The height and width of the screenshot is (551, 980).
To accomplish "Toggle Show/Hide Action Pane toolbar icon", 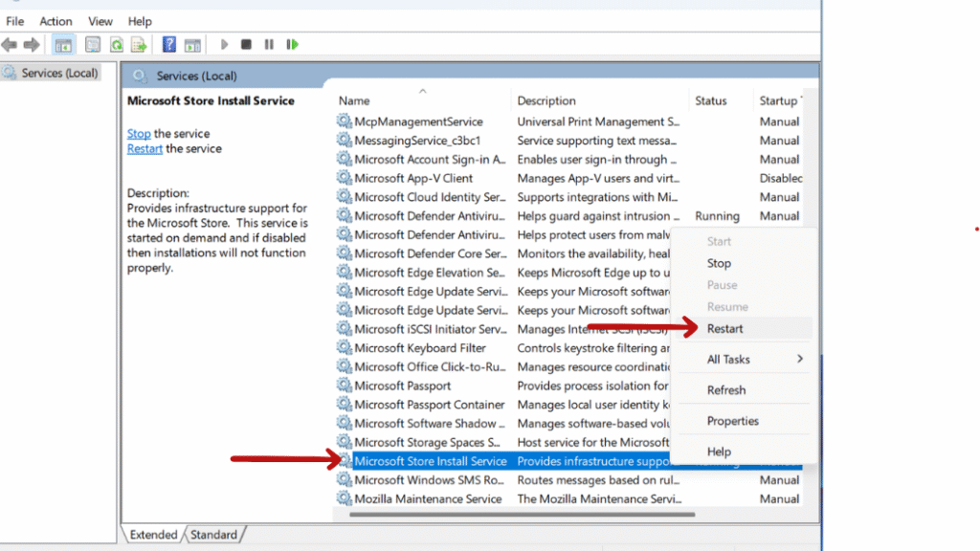I will tap(192, 45).
